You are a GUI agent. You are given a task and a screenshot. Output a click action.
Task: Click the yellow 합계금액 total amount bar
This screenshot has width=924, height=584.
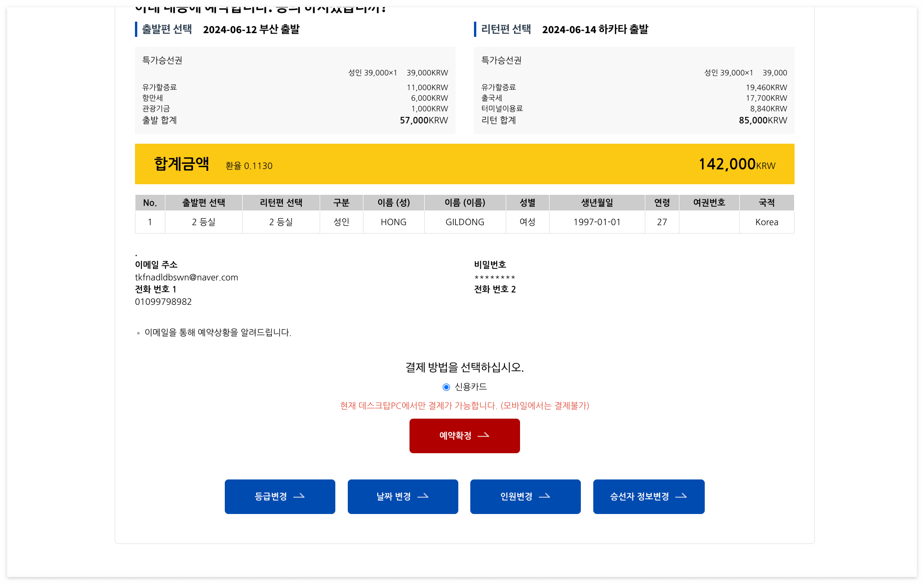464,164
